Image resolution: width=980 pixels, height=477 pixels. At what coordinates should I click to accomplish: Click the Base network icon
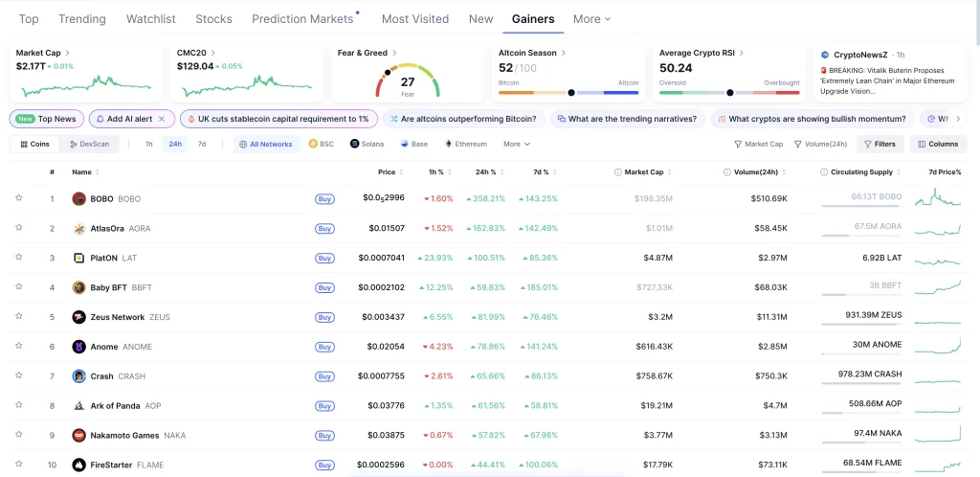405,144
